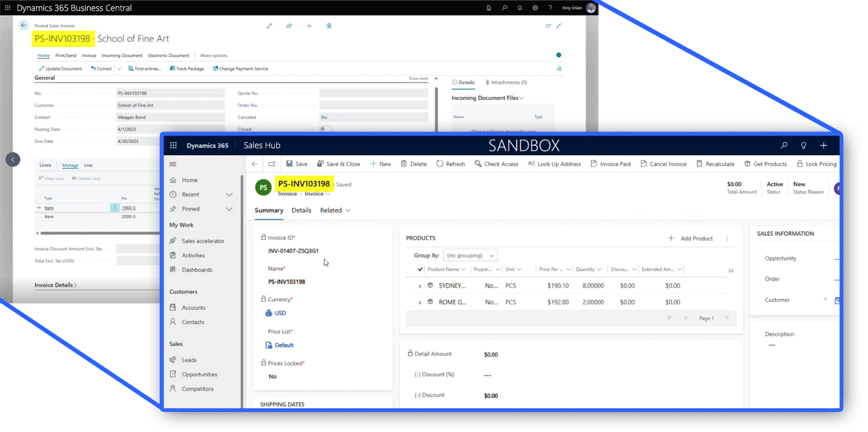Expand Incoming Document Files chevron
868x432 pixels.
pos(521,98)
